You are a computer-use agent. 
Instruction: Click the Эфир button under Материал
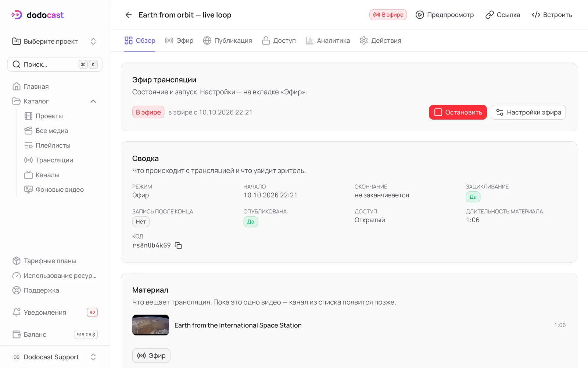151,355
